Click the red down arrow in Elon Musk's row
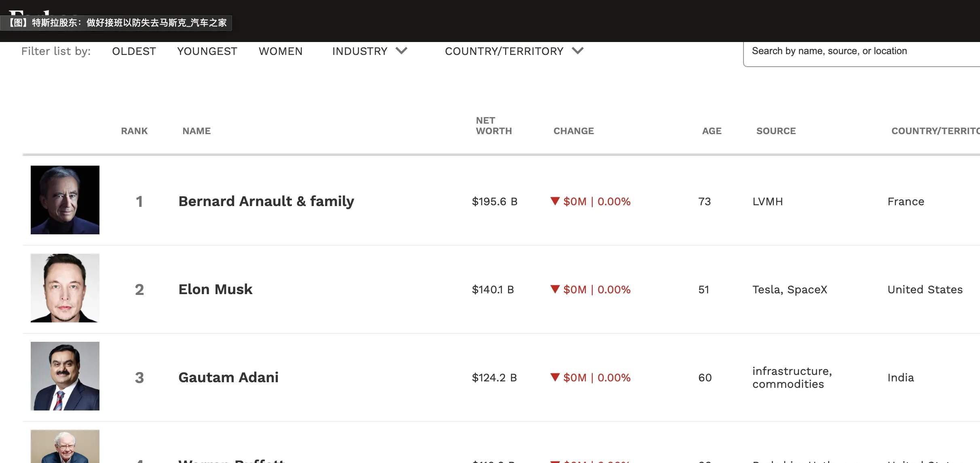The height and width of the screenshot is (463, 980). point(555,289)
